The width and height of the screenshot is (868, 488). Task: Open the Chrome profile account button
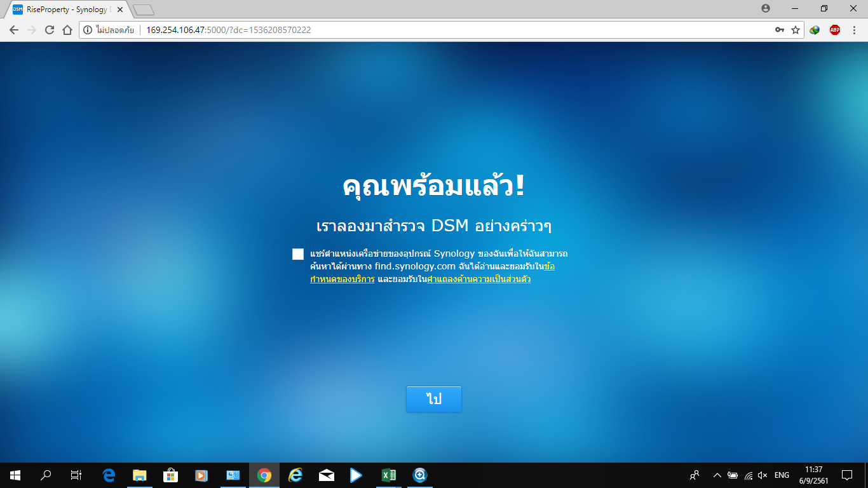coord(765,8)
